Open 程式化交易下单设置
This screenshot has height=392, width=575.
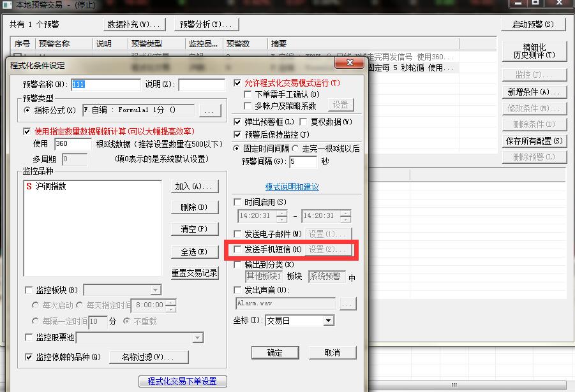[x=183, y=381]
